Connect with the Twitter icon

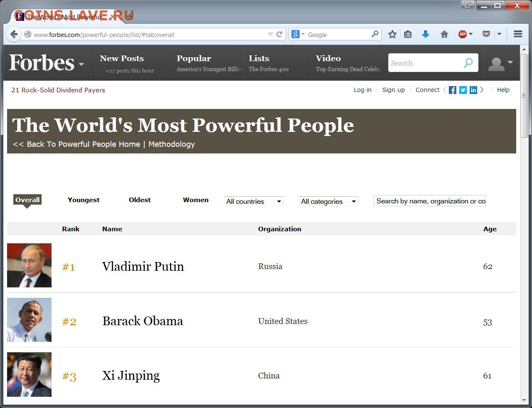(463, 90)
